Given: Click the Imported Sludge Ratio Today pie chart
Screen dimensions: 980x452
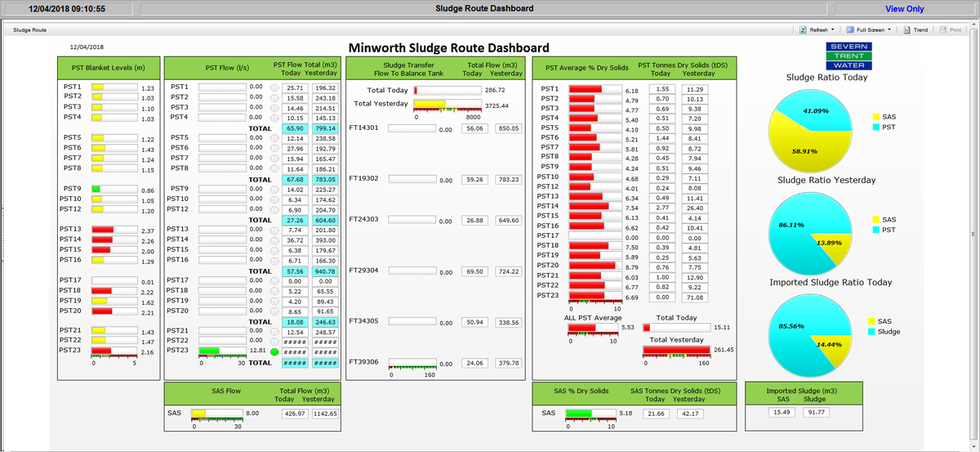Looking at the screenshot, I should (x=808, y=334).
